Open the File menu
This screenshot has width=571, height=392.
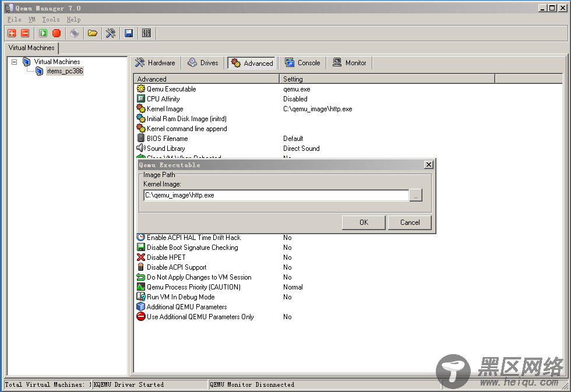click(x=14, y=20)
